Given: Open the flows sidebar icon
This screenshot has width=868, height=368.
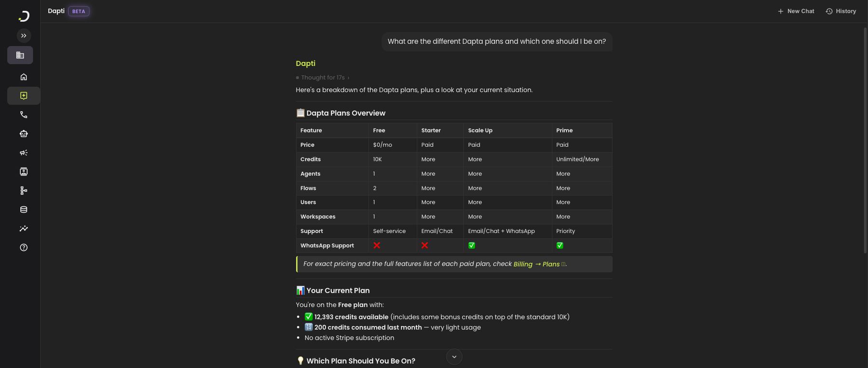Looking at the screenshot, I should 24,191.
